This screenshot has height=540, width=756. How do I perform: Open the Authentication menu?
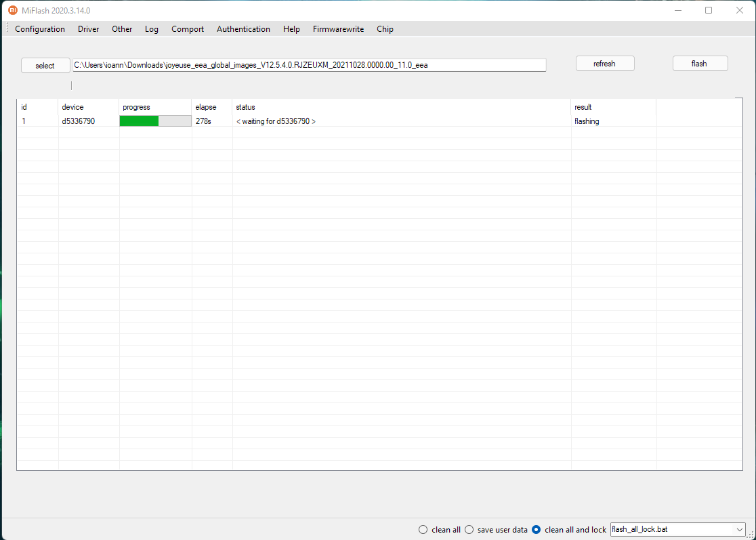(x=243, y=29)
